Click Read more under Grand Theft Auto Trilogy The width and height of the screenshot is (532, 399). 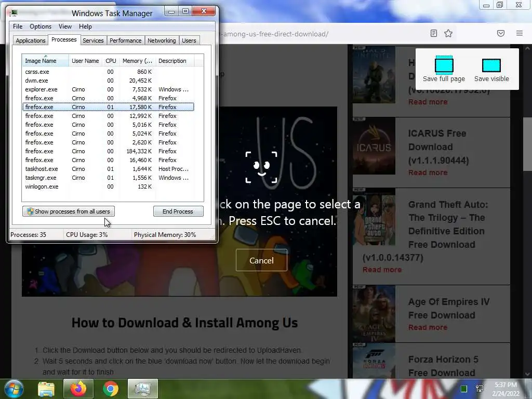[382, 270]
